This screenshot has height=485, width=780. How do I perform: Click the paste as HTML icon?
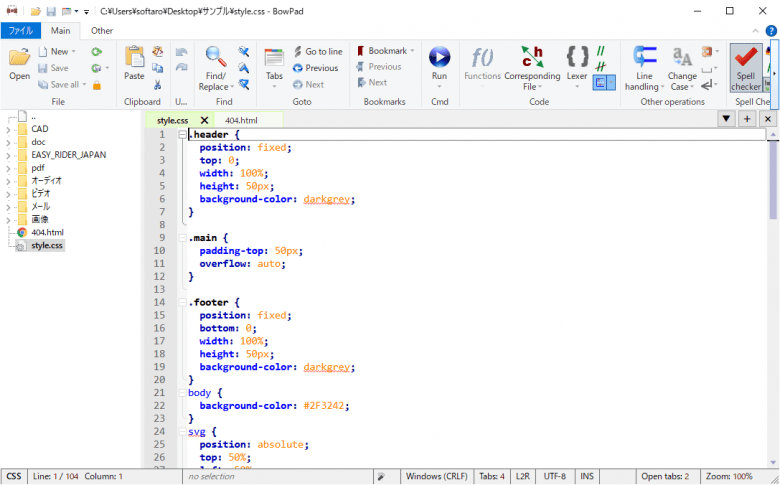tap(157, 51)
